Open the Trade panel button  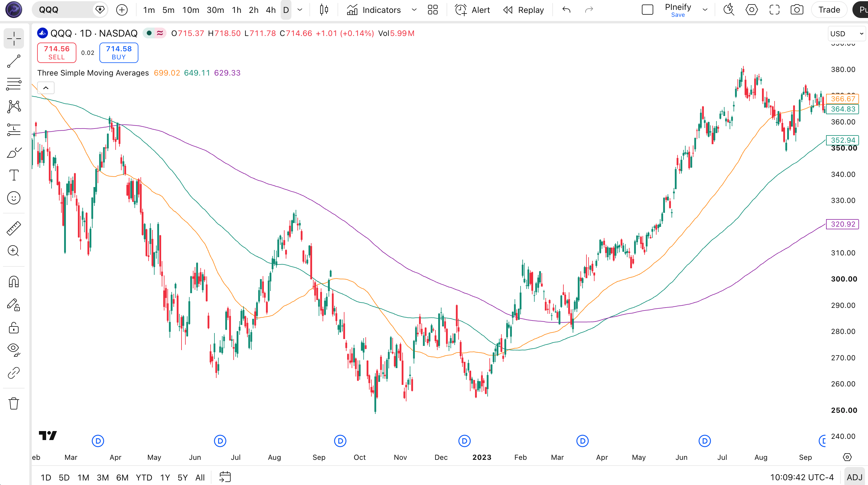(829, 10)
